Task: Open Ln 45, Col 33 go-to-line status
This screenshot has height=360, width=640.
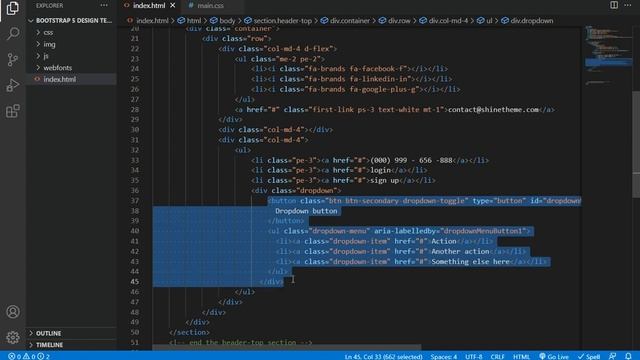Action: coord(383,356)
